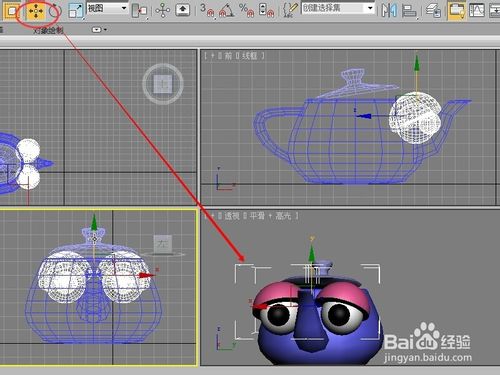The width and height of the screenshot is (500, 375).
Task: Toggle the Graphite Modeling Tools ribbon
Action: pos(456,11)
